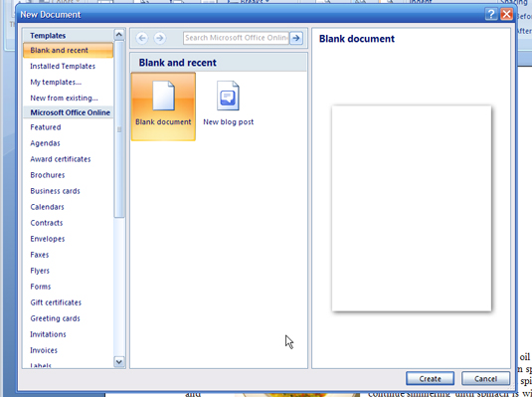Screen dimensions: 532x397
Task: Click the Create button
Action: click(430, 378)
